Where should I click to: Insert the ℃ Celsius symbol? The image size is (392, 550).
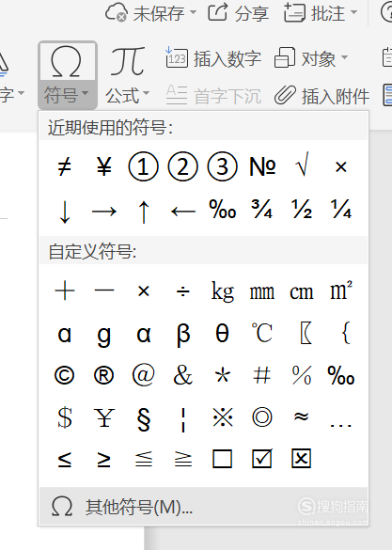[262, 333]
